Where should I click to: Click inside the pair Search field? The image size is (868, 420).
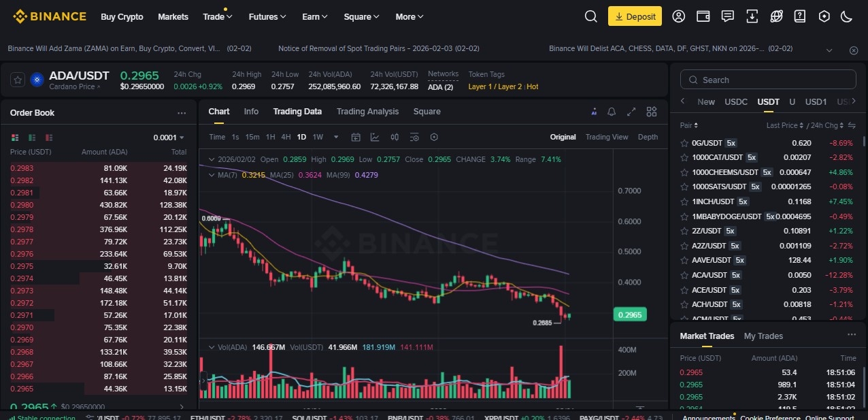[x=768, y=80]
